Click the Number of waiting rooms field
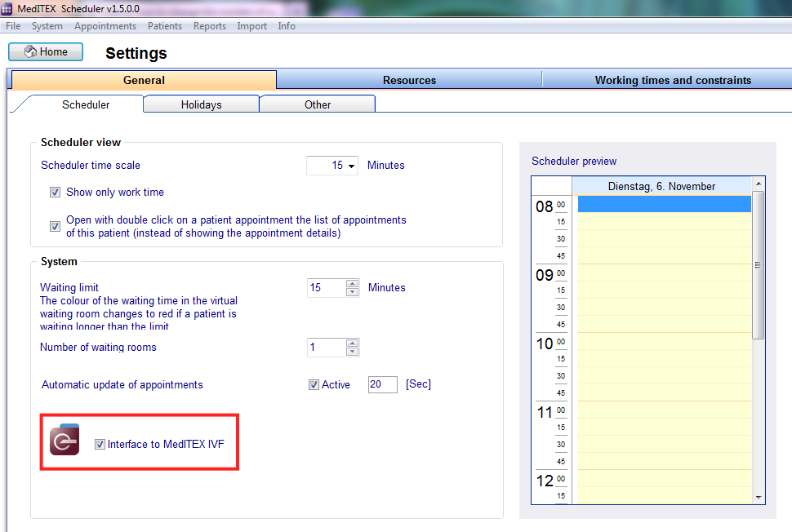792x532 pixels. click(327, 348)
